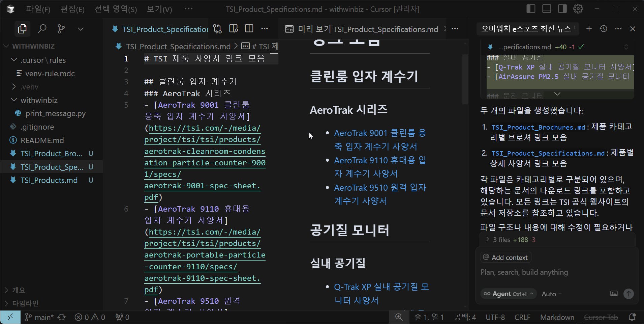Open venv-rule.mdc file
Viewport: 644px width, 324px height.
50,74
